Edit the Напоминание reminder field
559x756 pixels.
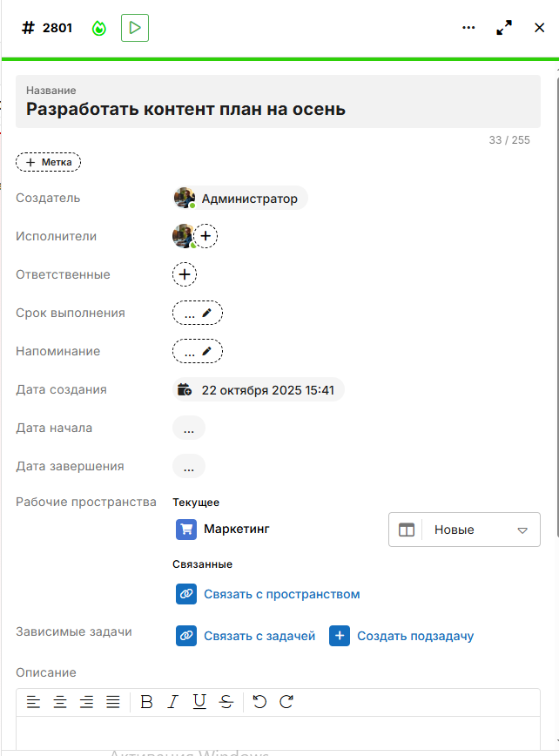pos(198,351)
